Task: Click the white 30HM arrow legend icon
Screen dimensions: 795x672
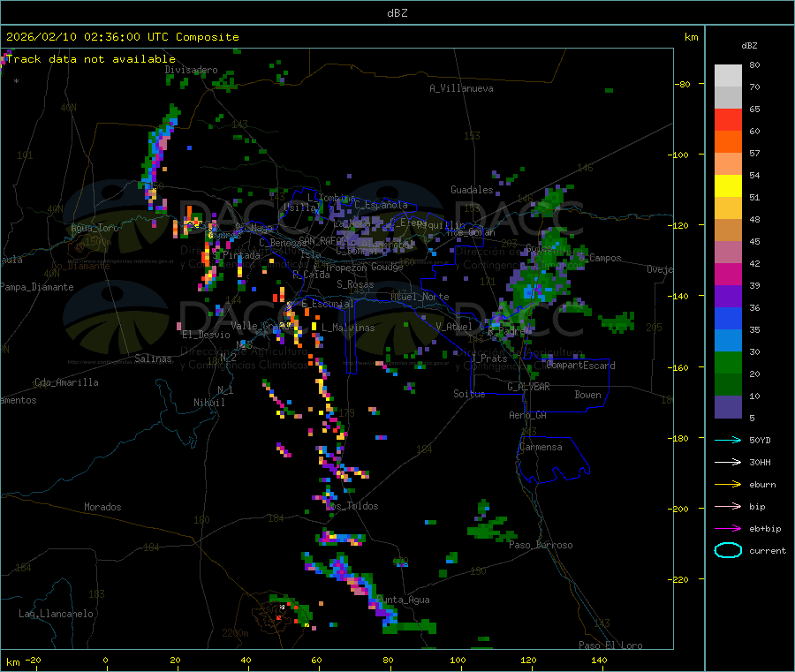Action: (728, 462)
